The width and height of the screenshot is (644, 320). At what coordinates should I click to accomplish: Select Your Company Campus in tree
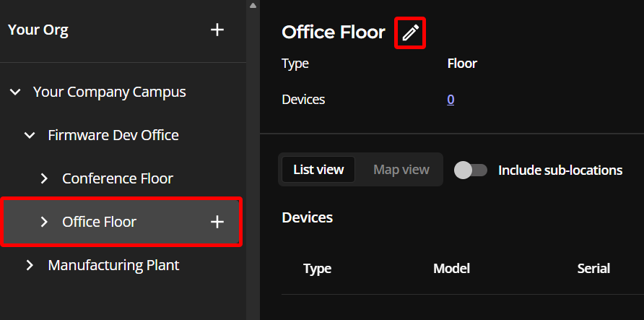[109, 92]
